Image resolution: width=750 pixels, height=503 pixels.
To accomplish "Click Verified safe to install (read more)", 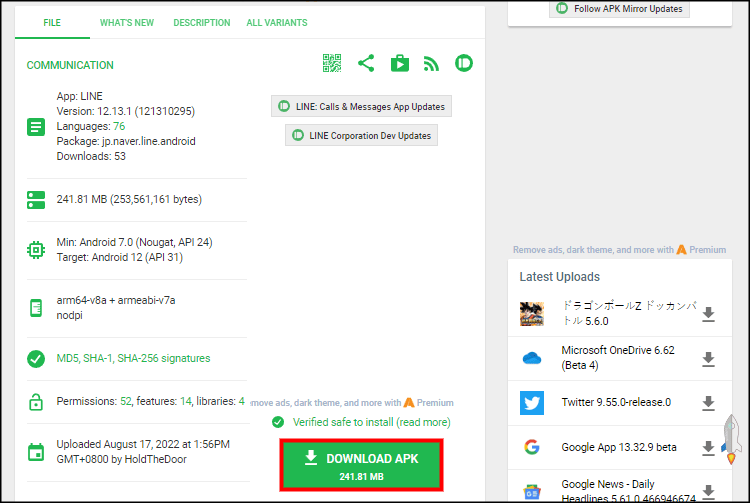I will coord(372,422).
